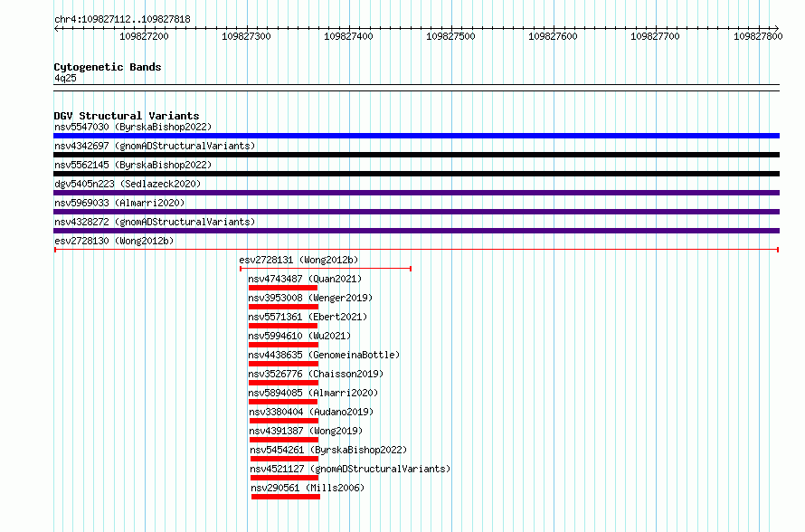Click the red nsv3953008 variant bar

(283, 307)
